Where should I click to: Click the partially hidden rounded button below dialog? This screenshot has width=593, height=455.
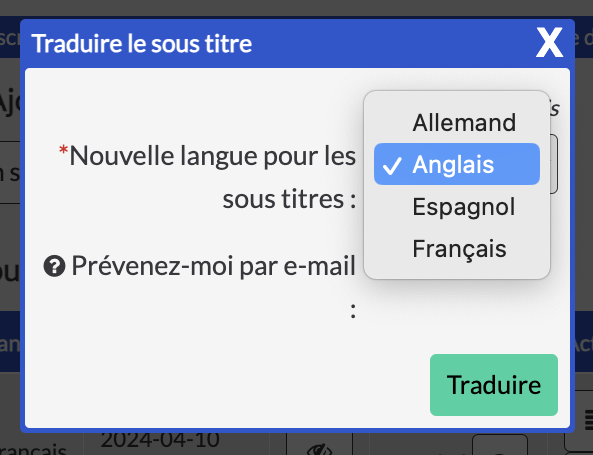[x=500, y=445]
